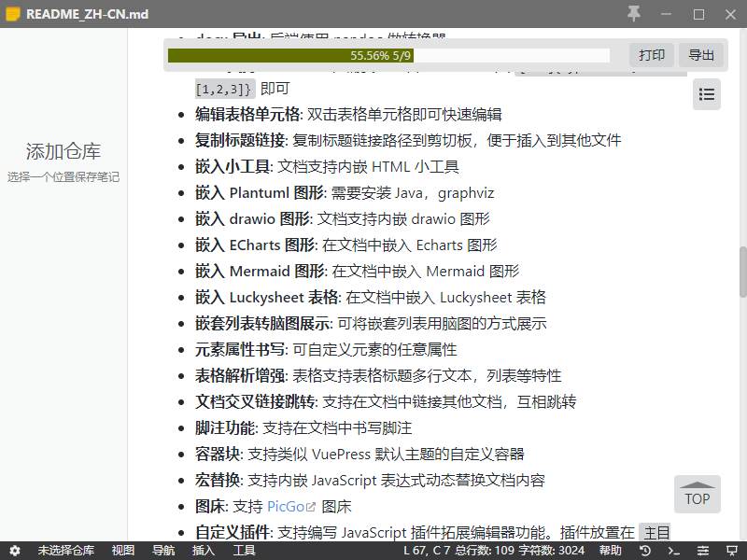Open the 导航 menu
The image size is (747, 560).
[163, 551]
